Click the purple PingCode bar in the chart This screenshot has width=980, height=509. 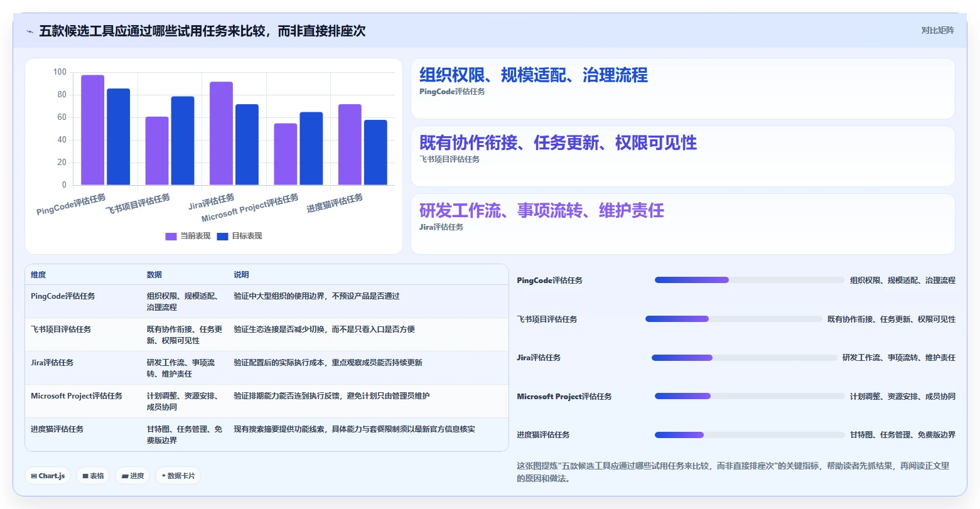(x=93, y=130)
